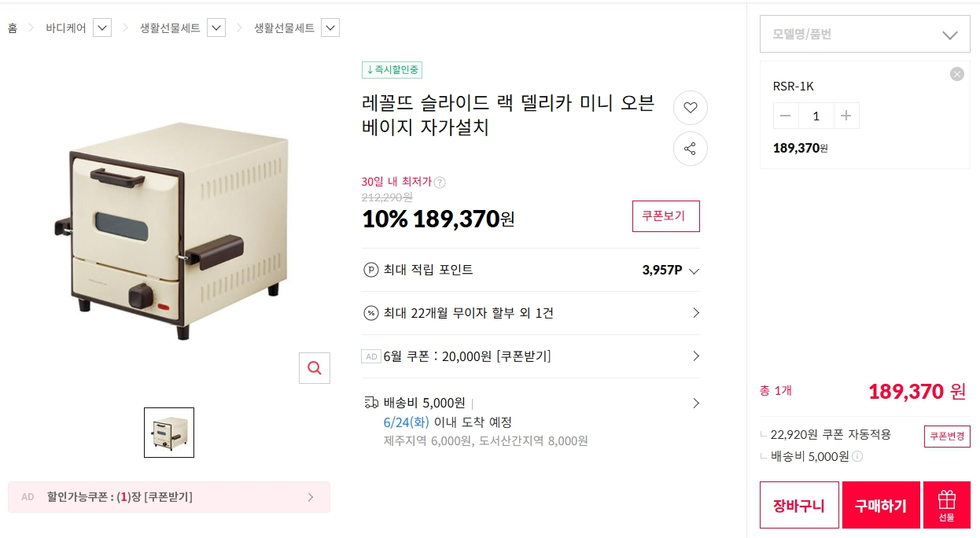Add the product to your wishlist heart
The image size is (980, 538).
[x=690, y=108]
